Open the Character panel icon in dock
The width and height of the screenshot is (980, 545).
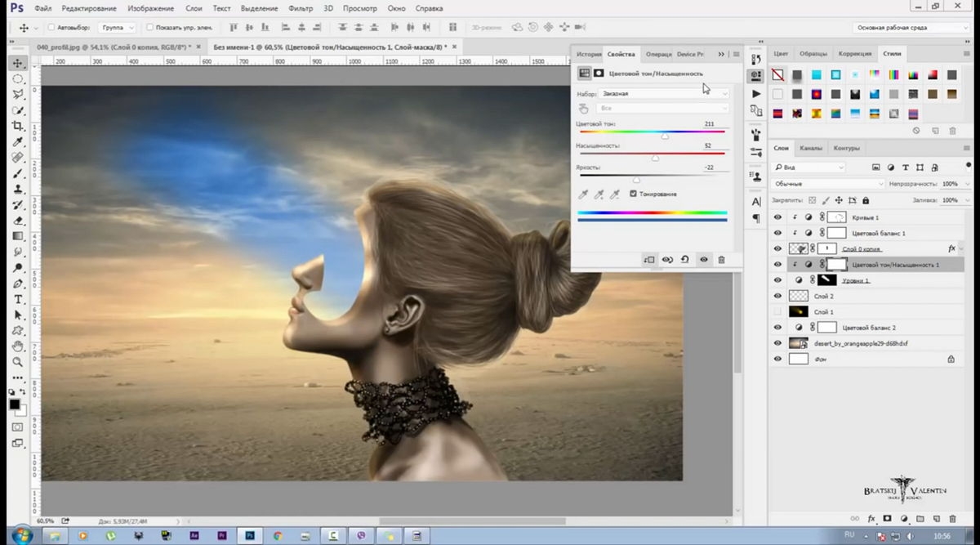pos(756,201)
